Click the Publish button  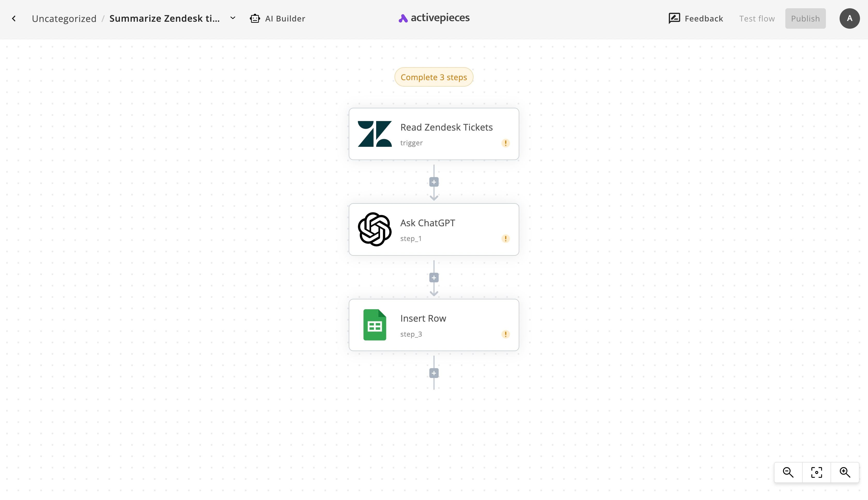805,19
